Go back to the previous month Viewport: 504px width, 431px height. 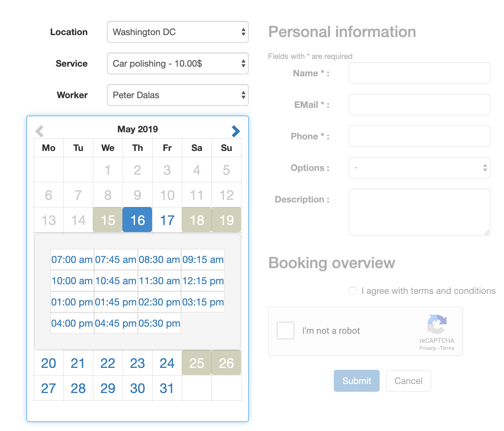click(x=39, y=131)
